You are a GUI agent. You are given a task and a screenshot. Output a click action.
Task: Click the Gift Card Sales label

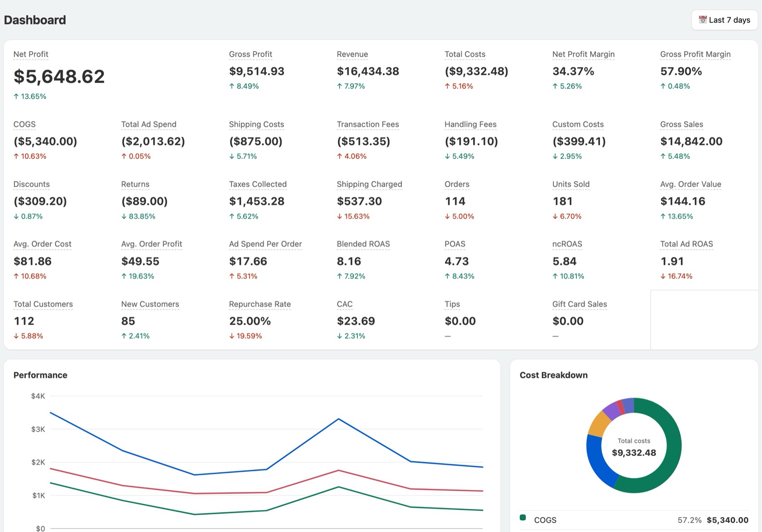coord(580,304)
